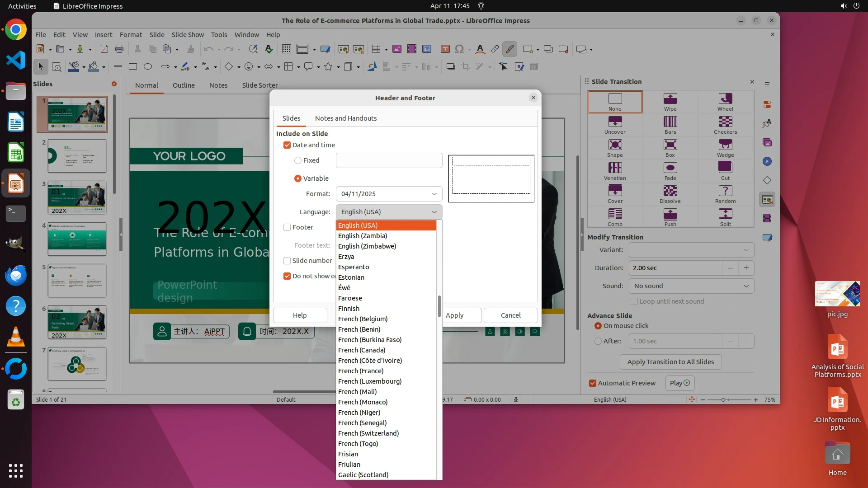Click the Push transition icon

click(x=670, y=217)
